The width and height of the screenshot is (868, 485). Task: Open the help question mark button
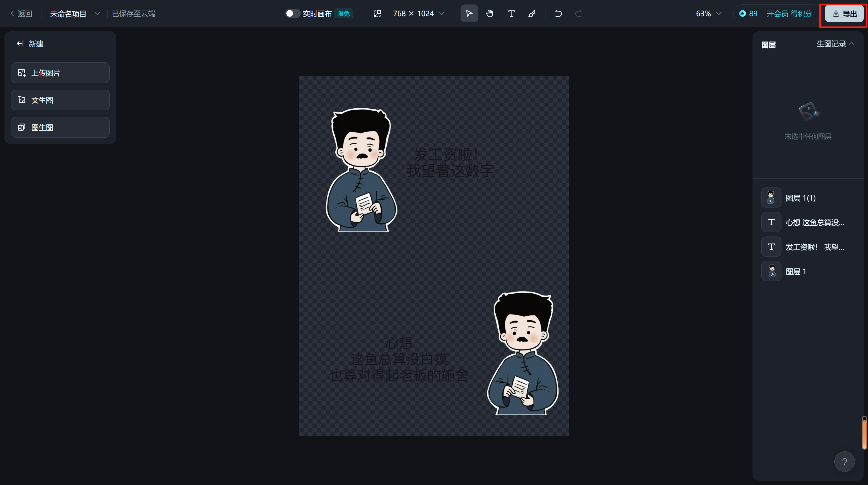coord(844,461)
